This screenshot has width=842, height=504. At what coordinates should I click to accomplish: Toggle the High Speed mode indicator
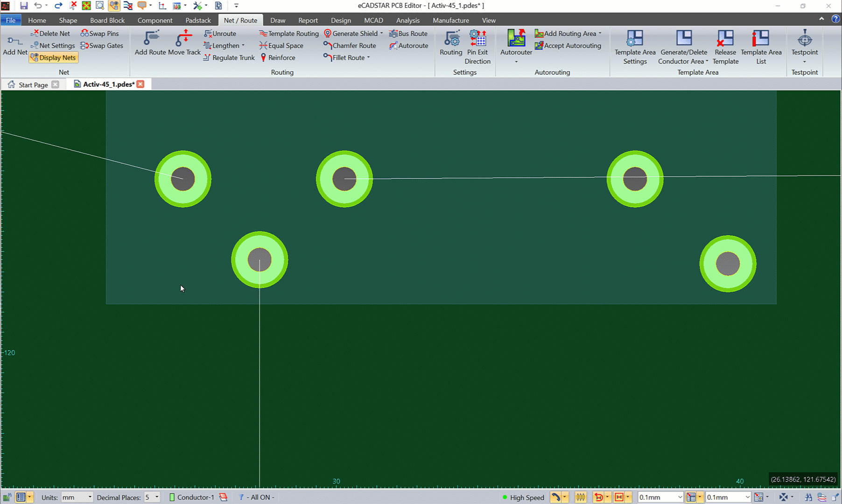523,497
